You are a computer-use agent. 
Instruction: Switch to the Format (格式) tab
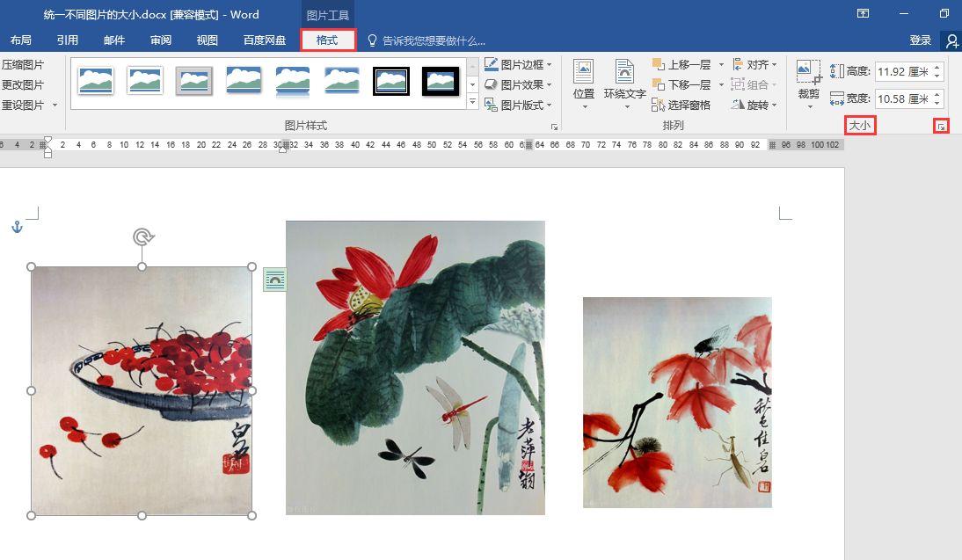[x=328, y=40]
